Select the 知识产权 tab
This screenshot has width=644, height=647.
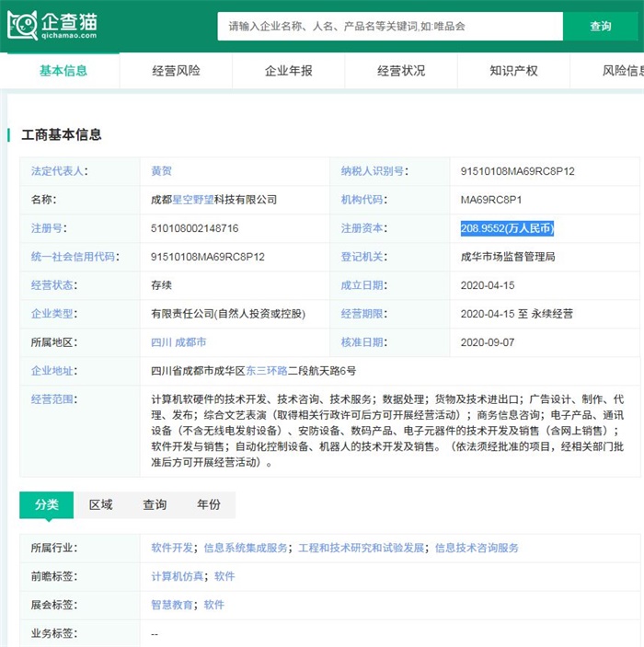(x=513, y=71)
